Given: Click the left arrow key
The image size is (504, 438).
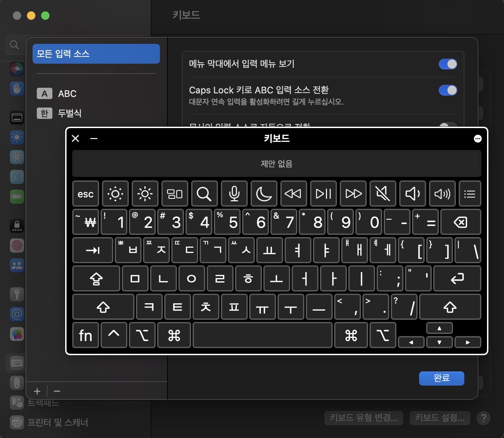Looking at the screenshot, I should point(411,342).
